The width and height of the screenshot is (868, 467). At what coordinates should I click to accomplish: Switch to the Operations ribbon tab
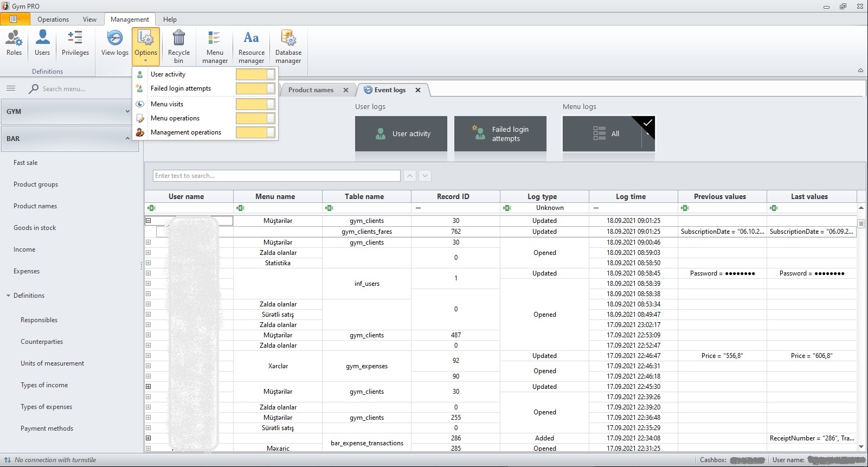point(53,20)
